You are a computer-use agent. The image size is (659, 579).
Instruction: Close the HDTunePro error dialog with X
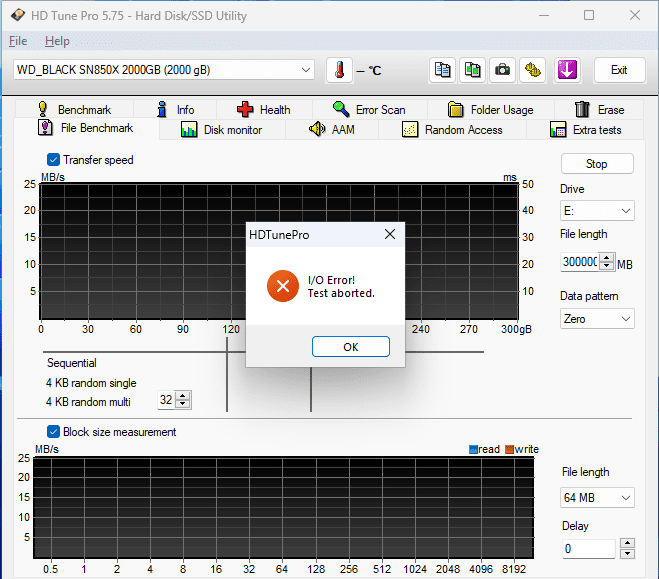pos(390,234)
